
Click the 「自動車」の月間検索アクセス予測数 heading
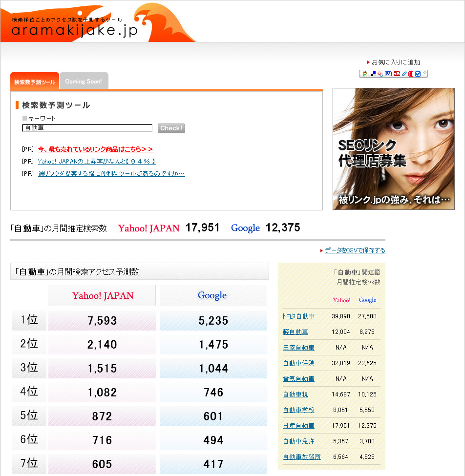77,271
